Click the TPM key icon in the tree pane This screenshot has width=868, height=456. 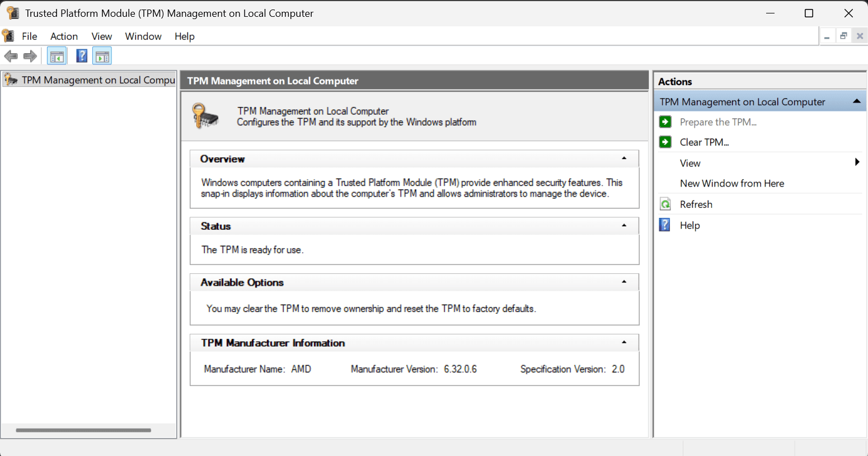[x=11, y=80]
